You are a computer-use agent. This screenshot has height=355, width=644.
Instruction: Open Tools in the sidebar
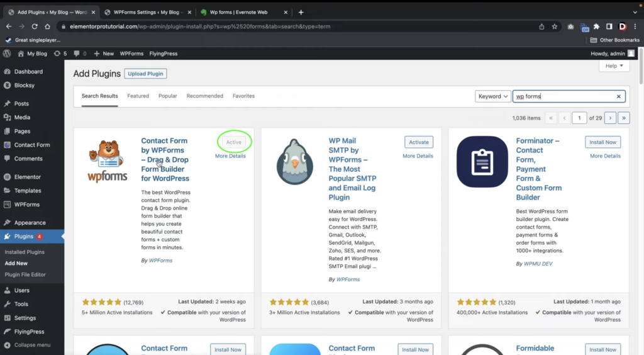[21, 304]
